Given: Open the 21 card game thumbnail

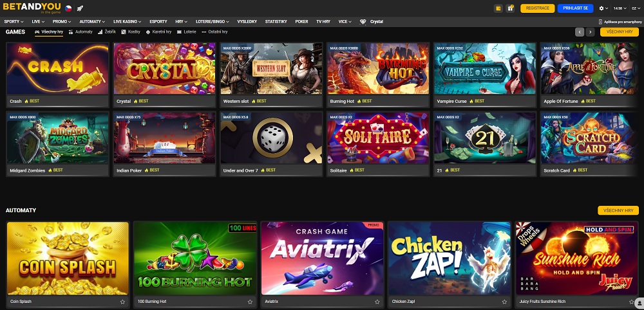Looking at the screenshot, I should pyautogui.click(x=485, y=138).
